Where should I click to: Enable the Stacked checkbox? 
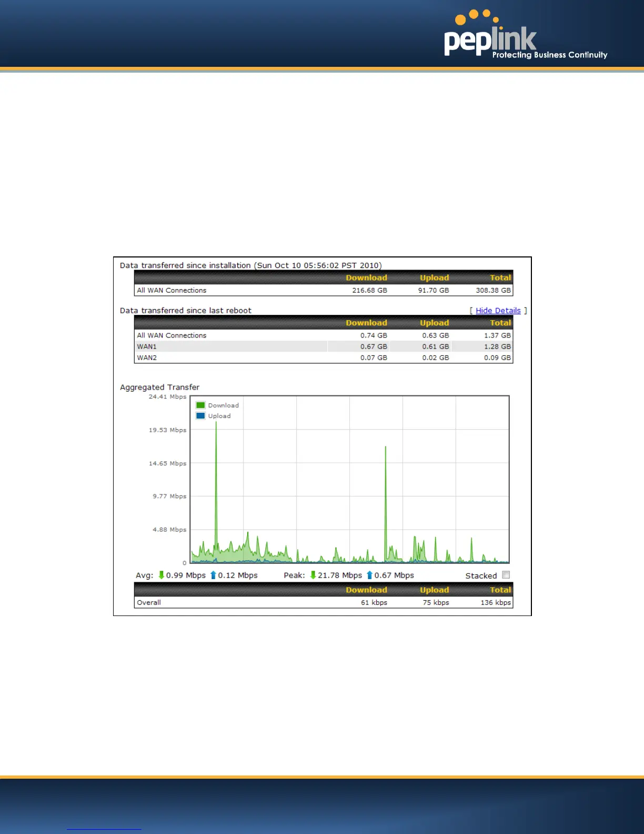coord(506,575)
